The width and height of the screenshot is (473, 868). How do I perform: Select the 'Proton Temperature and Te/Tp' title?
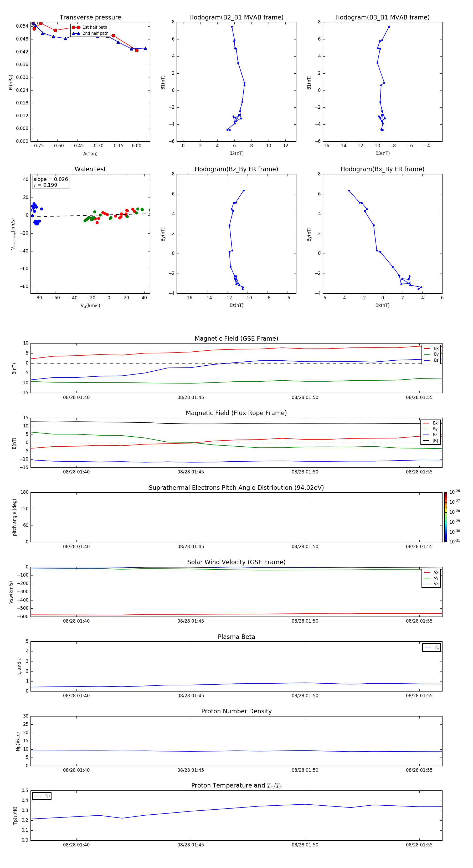point(236,786)
